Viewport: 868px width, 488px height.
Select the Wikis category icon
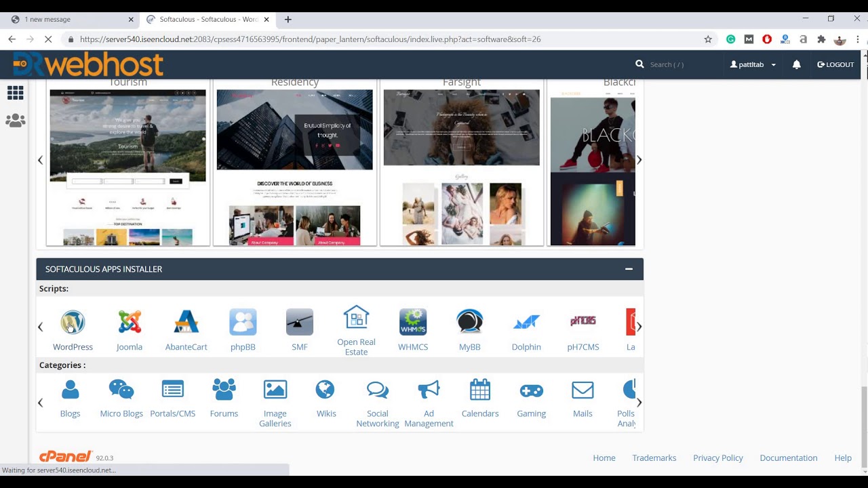pyautogui.click(x=325, y=390)
